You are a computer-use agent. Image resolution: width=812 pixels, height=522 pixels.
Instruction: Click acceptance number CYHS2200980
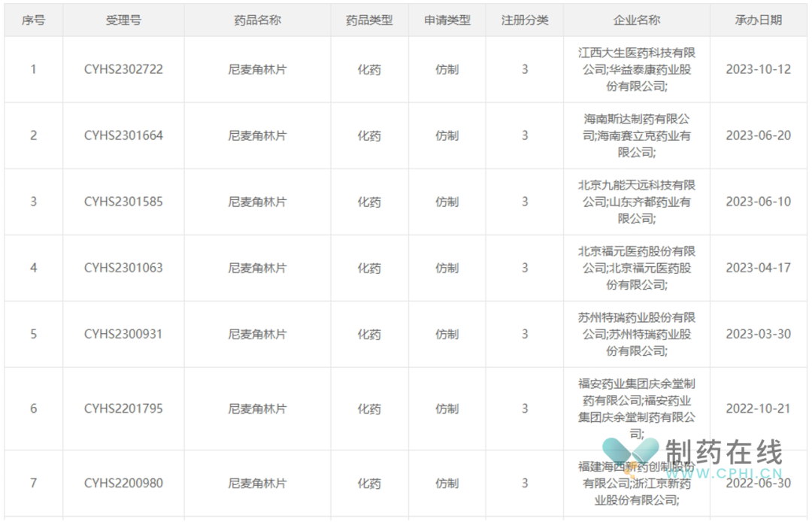(x=123, y=483)
